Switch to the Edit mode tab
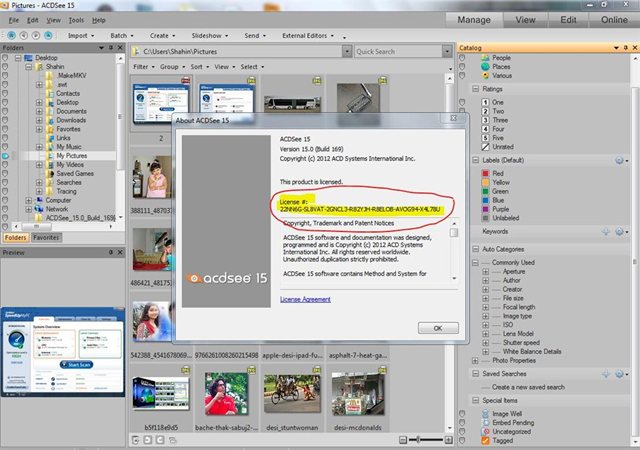 (568, 20)
